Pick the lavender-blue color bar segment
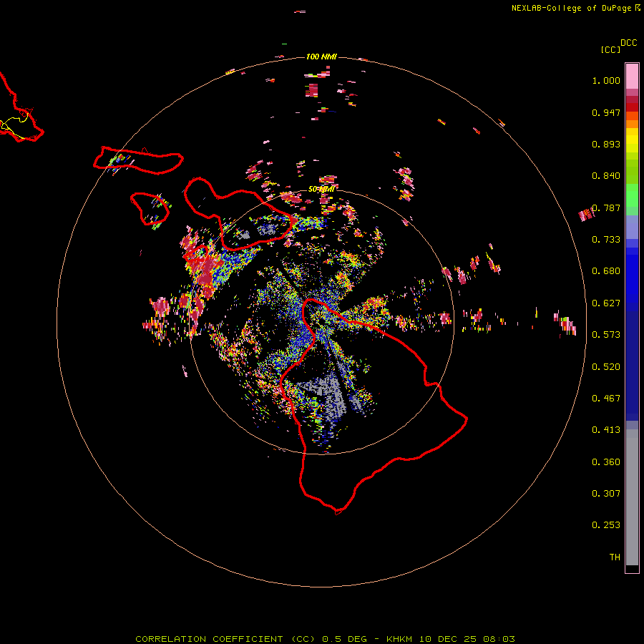This screenshot has width=644, height=644. 632,227
